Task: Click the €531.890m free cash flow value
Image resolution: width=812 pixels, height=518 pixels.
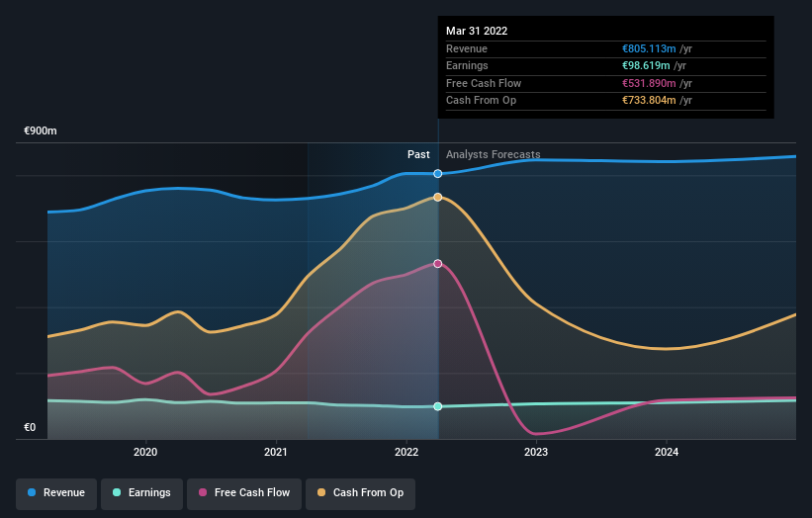Action: point(649,83)
